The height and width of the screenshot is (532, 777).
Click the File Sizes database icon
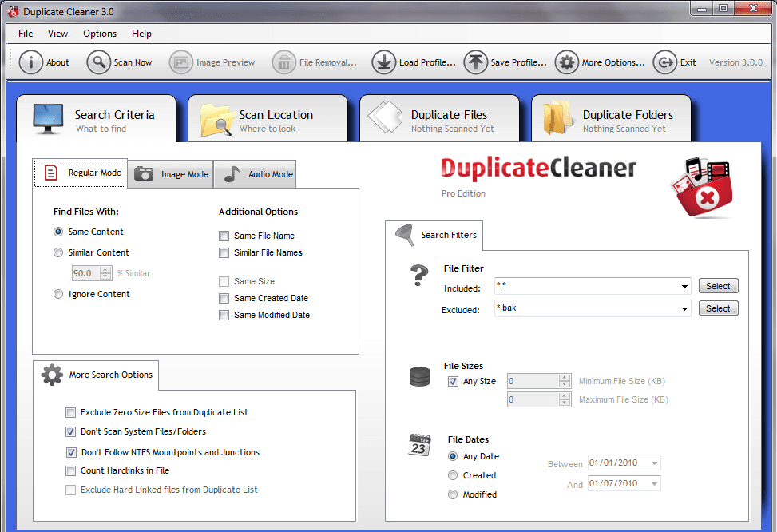420,377
